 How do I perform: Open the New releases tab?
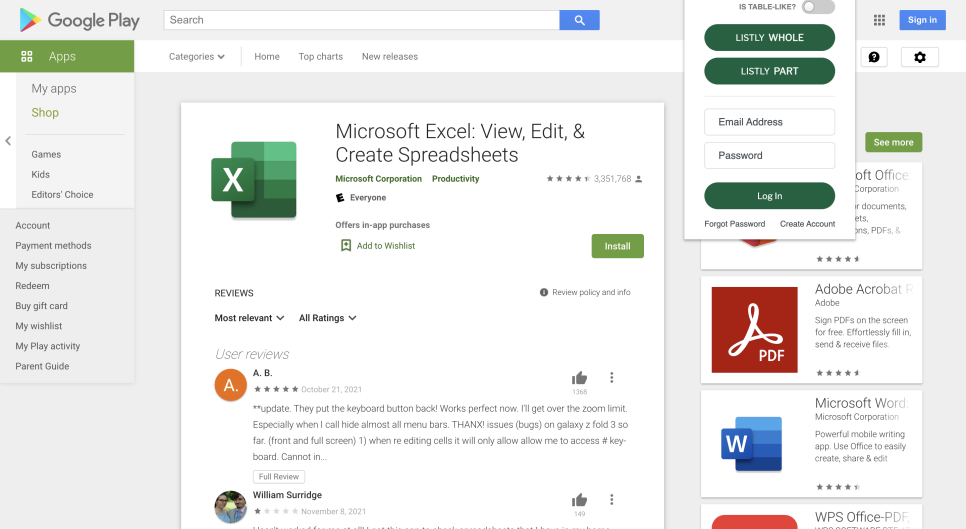[390, 57]
